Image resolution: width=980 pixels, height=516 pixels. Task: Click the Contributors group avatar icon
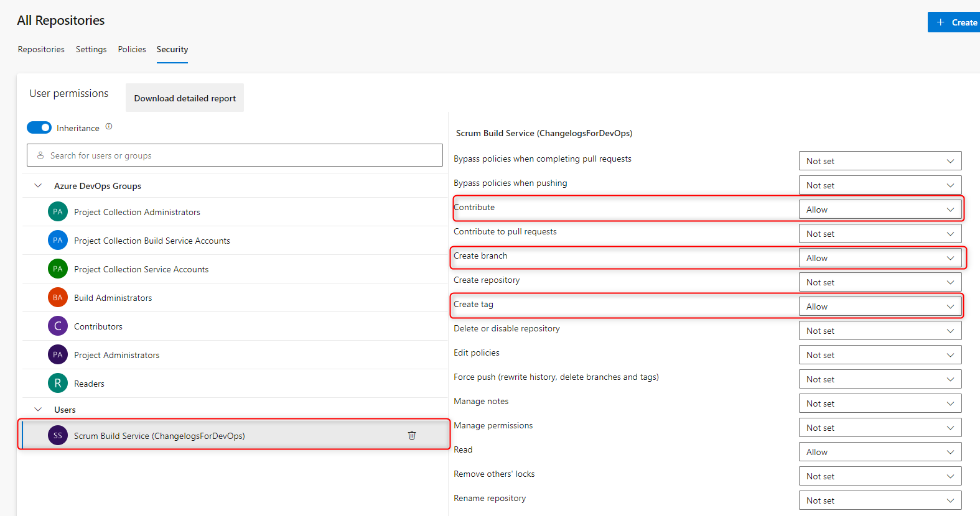click(x=58, y=326)
